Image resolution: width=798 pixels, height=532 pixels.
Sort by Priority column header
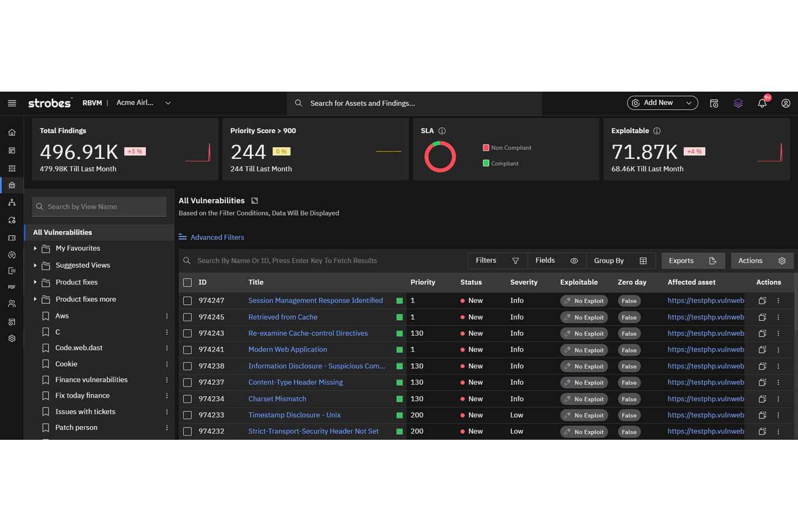pos(423,282)
